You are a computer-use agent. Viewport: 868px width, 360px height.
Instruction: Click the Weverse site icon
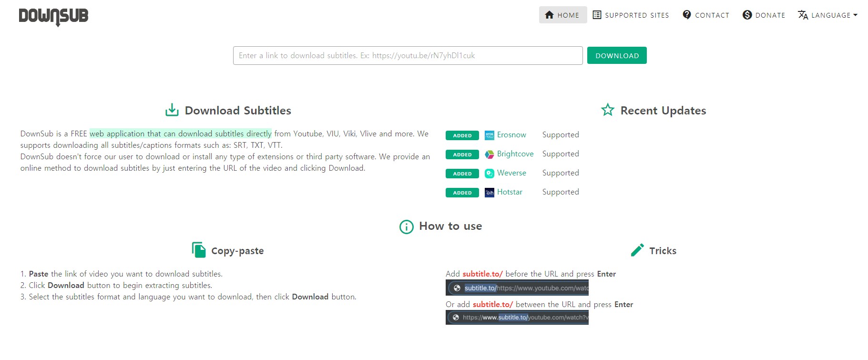[x=490, y=173]
